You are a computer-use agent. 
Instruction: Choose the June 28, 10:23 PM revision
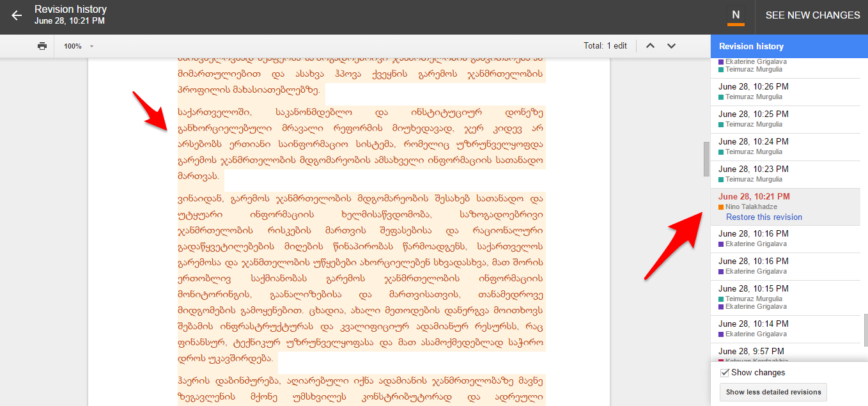pos(753,169)
